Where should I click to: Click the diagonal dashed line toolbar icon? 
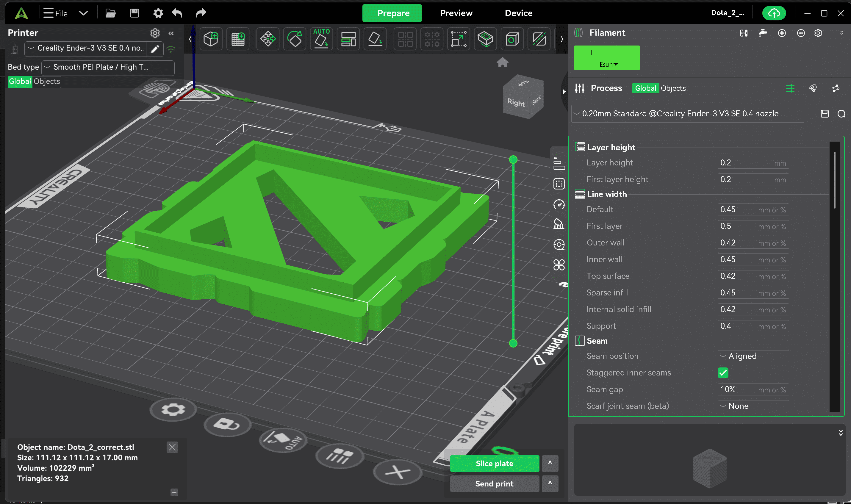539,39
